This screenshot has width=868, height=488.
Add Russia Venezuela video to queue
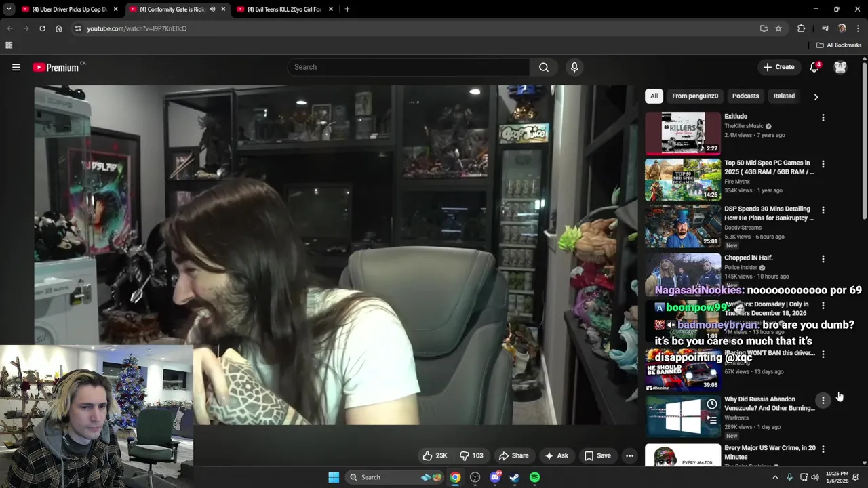[711, 419]
